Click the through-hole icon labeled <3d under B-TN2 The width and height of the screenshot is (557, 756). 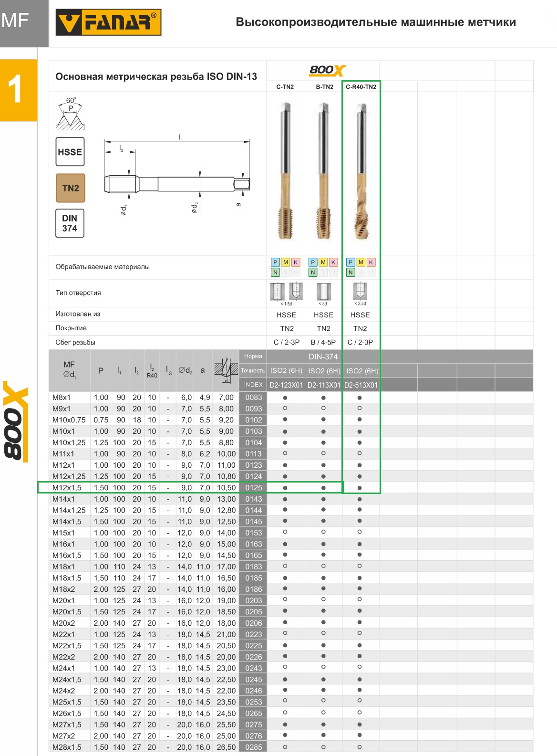323,292
